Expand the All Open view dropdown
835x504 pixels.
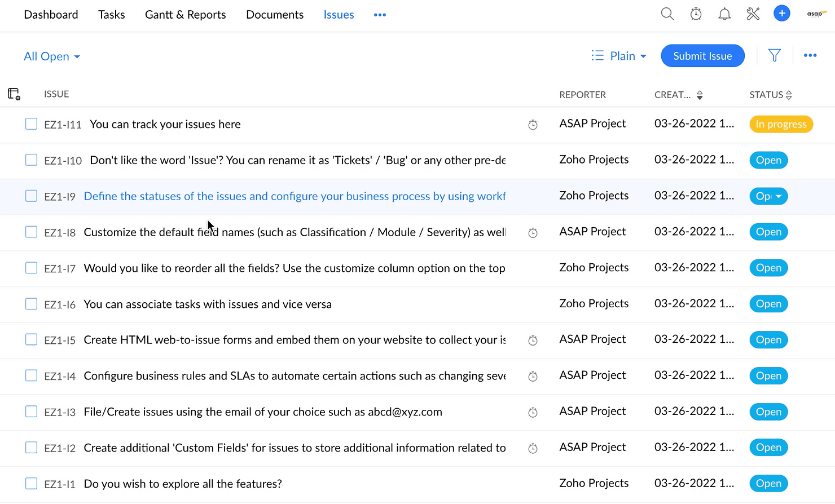[52, 56]
